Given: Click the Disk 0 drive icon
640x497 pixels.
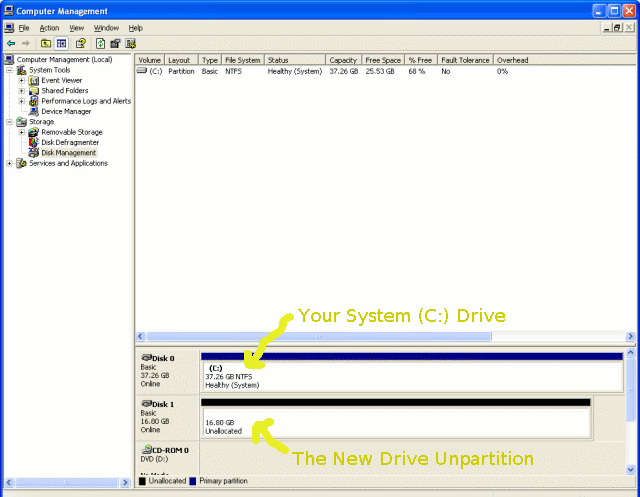Looking at the screenshot, I should [147, 357].
